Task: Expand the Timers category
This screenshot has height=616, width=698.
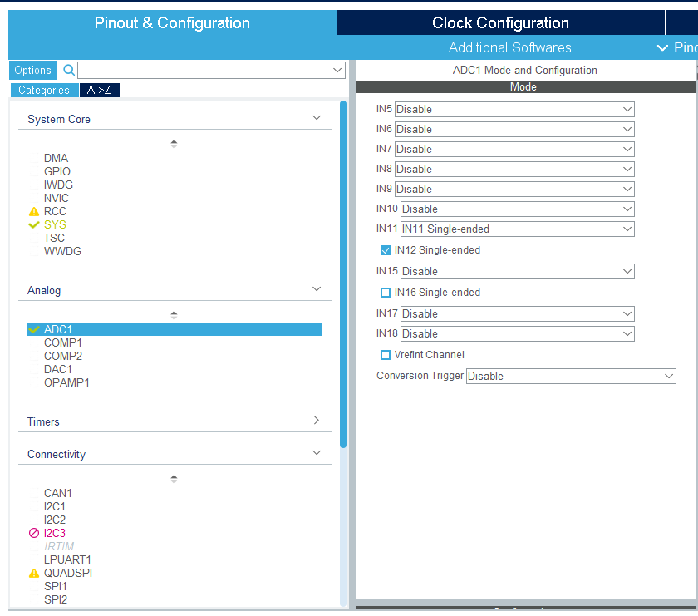Action: click(x=317, y=421)
